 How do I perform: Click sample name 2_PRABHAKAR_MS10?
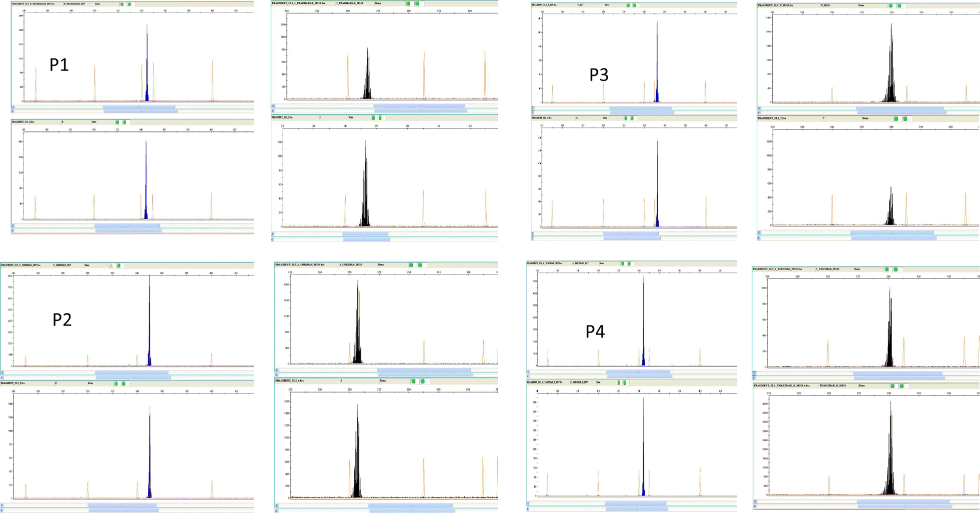(350, 3)
